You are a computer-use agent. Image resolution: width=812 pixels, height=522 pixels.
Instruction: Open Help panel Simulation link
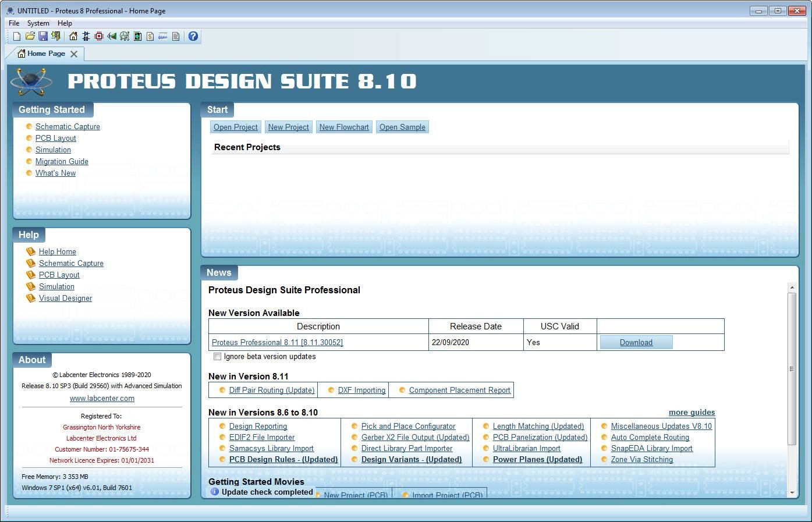56,286
